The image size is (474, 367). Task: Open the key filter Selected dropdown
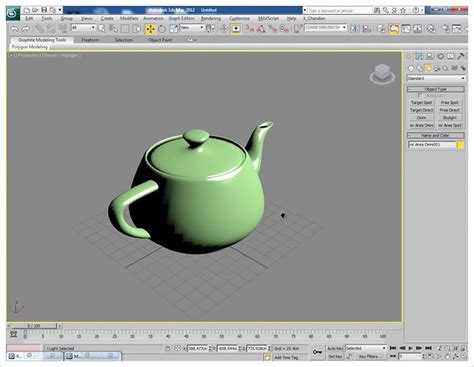[x=366, y=348]
